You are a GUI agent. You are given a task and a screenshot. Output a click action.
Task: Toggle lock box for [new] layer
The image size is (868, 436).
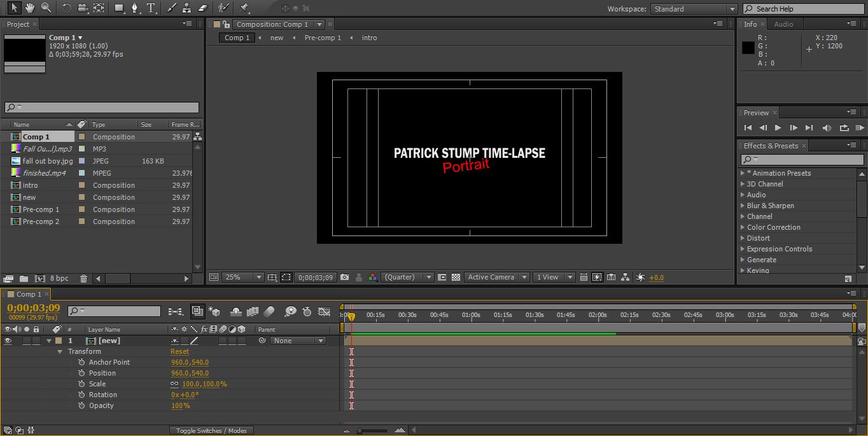point(36,341)
